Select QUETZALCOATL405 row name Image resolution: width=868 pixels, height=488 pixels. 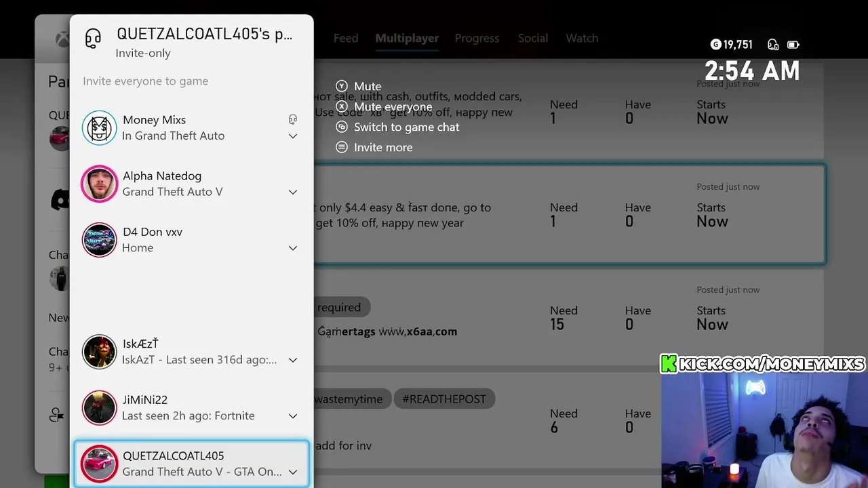(173, 455)
